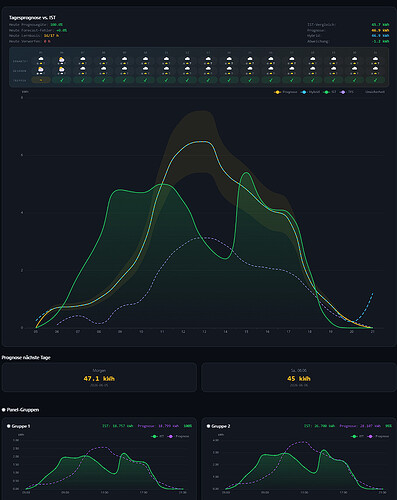Click the lower-row cloud icon for hour 18

(313, 69)
